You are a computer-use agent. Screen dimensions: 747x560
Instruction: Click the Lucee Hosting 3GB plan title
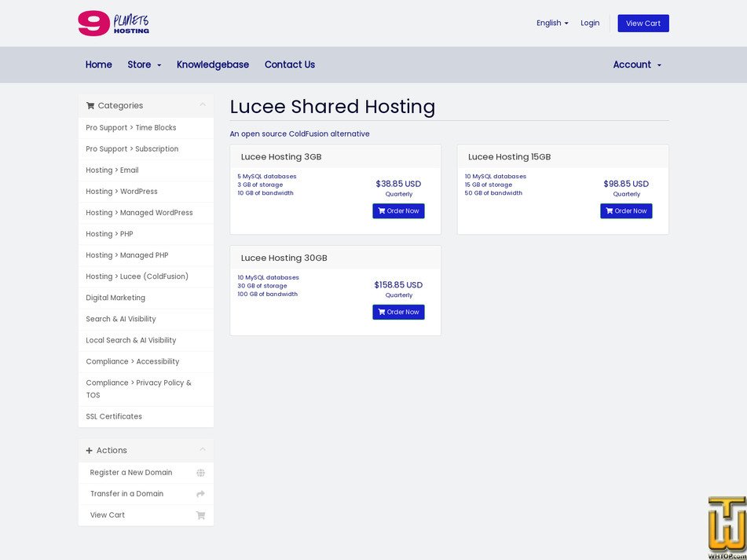click(x=281, y=157)
